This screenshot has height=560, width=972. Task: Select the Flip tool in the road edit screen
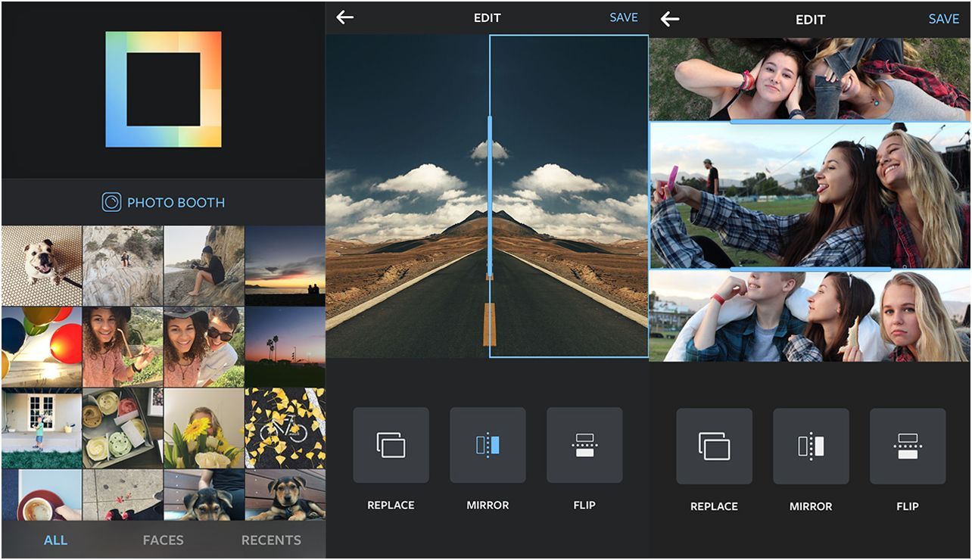tap(584, 446)
